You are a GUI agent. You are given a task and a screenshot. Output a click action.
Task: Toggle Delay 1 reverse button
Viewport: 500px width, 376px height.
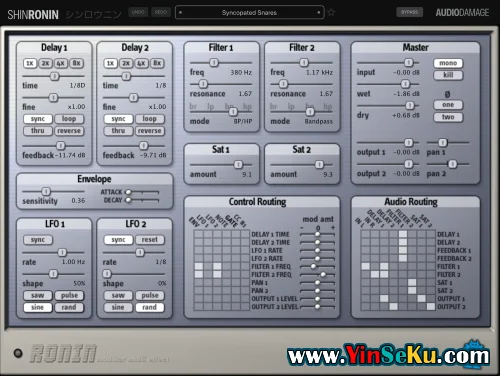[69, 131]
